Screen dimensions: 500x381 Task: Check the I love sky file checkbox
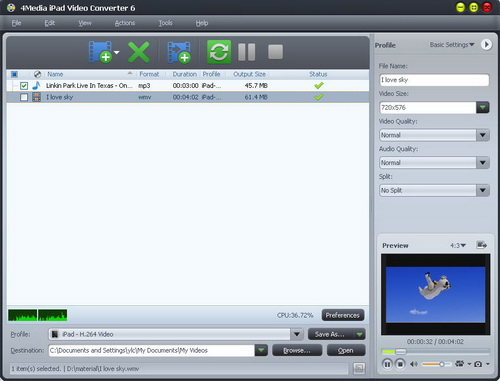24,97
